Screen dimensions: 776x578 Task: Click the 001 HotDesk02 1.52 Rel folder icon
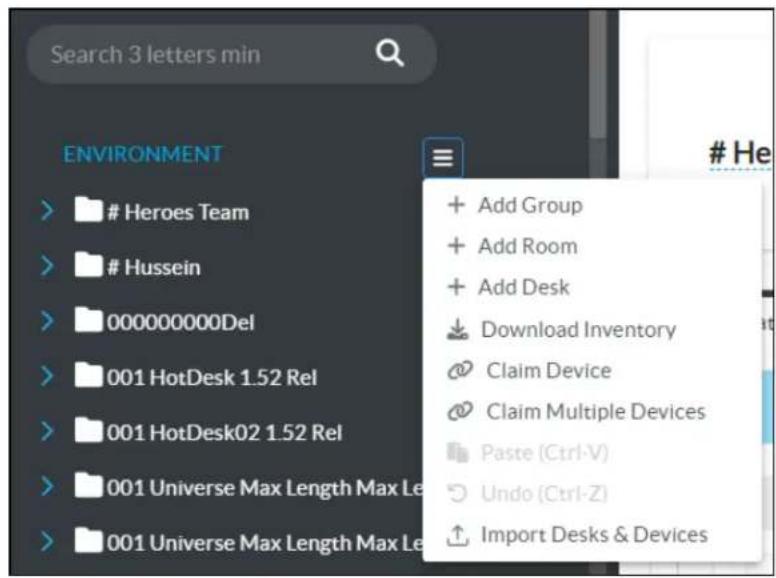pos(88,430)
